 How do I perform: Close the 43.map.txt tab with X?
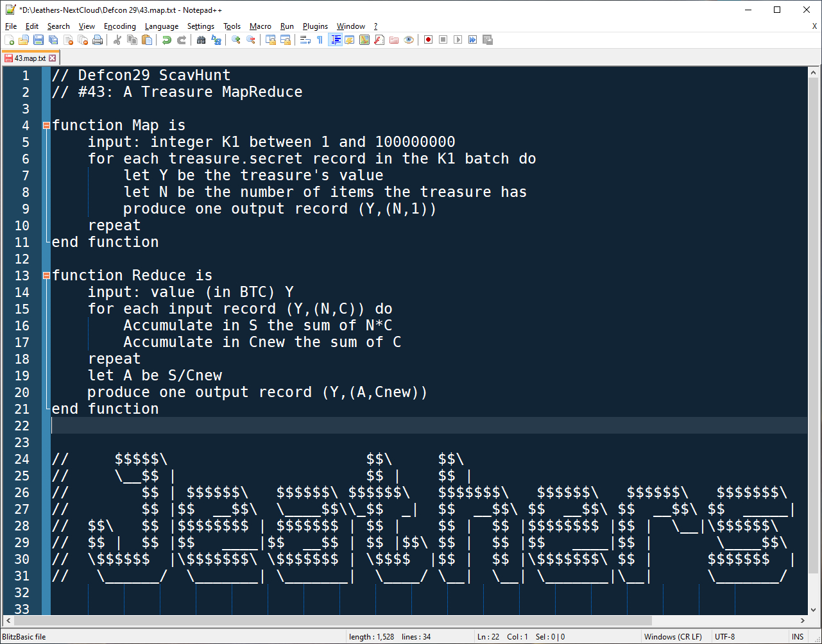coord(53,58)
